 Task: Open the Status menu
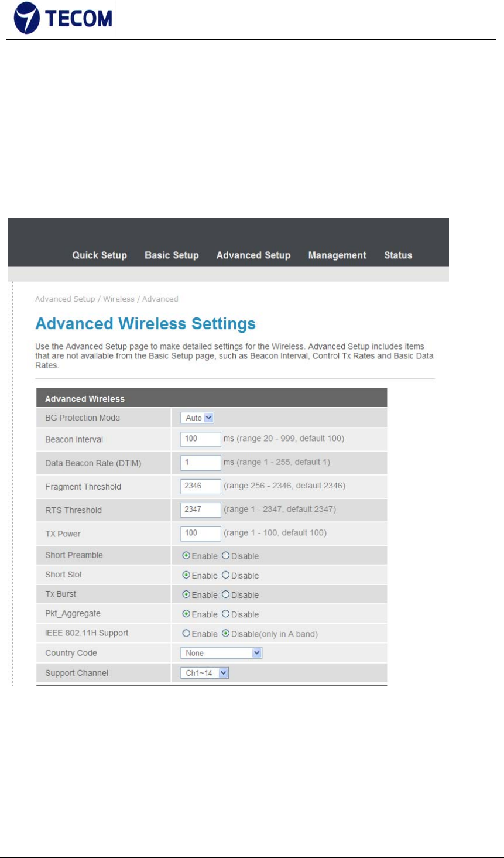click(x=398, y=255)
